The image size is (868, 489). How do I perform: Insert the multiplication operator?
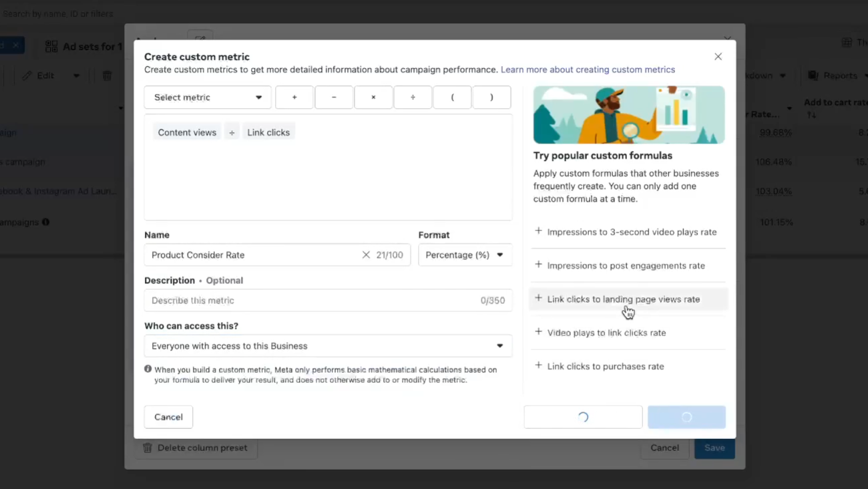point(373,98)
